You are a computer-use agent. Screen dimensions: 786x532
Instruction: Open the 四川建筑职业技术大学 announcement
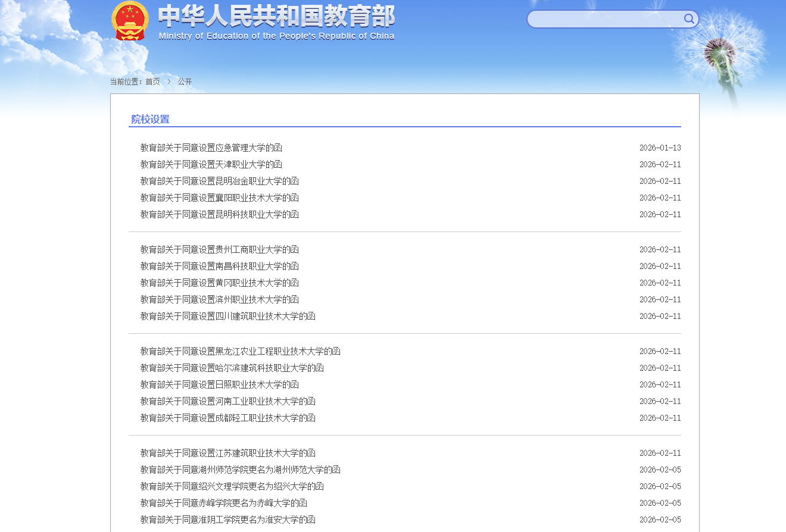pyautogui.click(x=227, y=316)
